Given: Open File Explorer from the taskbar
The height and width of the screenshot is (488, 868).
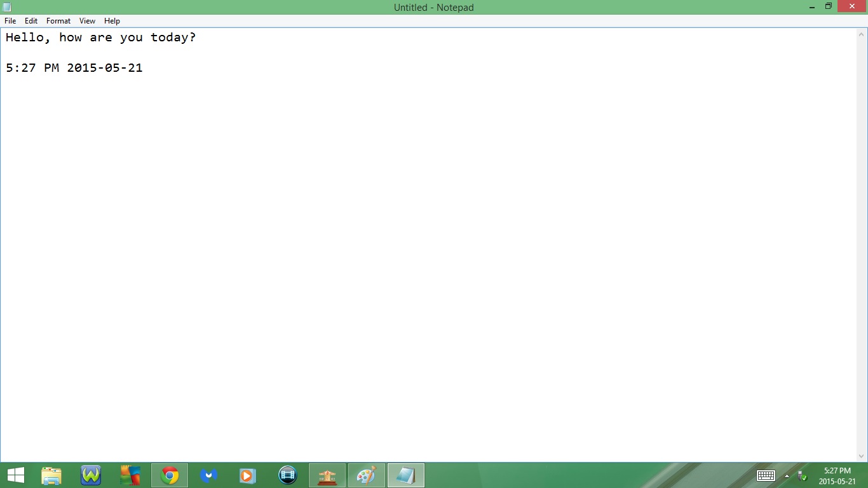Looking at the screenshot, I should pyautogui.click(x=51, y=475).
